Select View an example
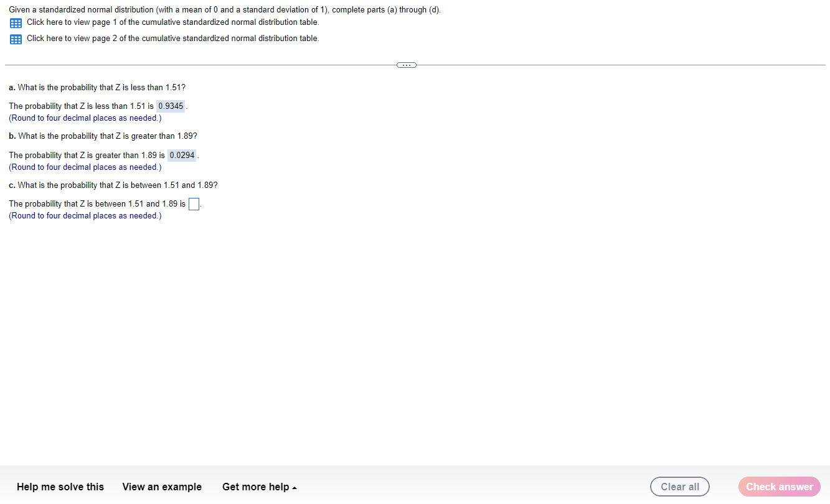This screenshot has width=830, height=504. pyautogui.click(x=162, y=487)
